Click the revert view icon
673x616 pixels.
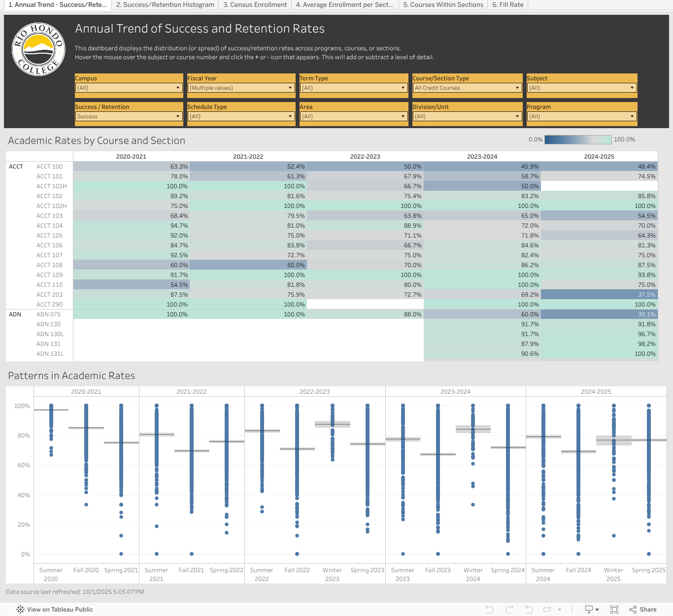point(529,610)
